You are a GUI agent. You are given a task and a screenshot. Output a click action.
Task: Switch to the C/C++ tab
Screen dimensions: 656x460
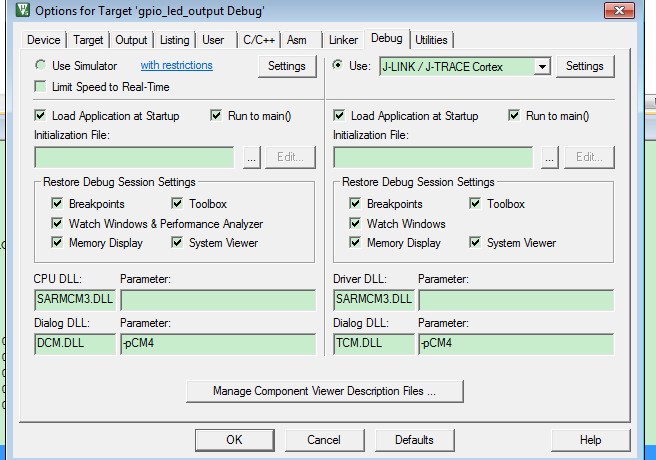(x=259, y=40)
